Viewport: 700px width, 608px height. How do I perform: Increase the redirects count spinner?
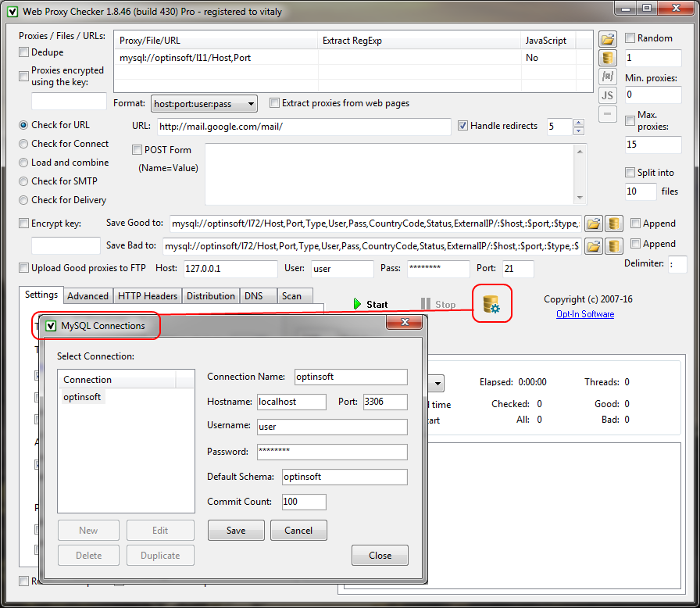click(x=578, y=123)
